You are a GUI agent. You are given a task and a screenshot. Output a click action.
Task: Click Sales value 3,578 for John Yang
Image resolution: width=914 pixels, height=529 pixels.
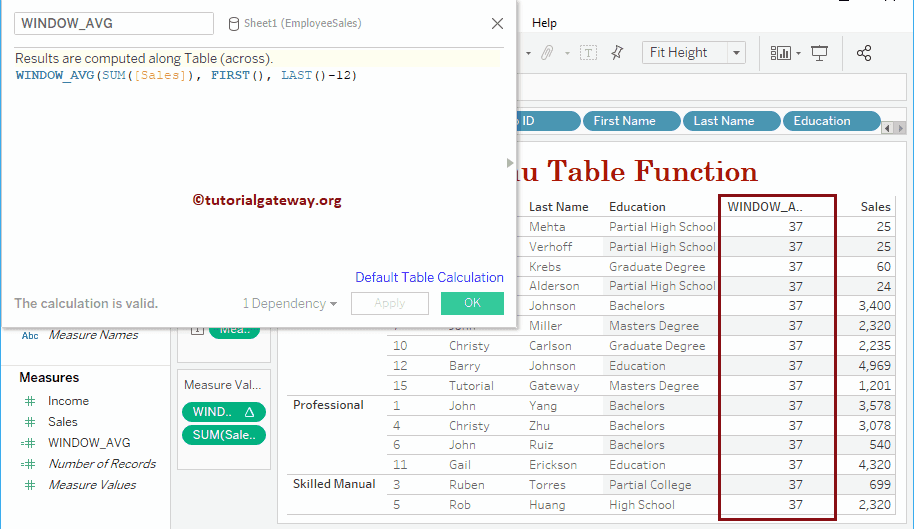click(x=874, y=405)
